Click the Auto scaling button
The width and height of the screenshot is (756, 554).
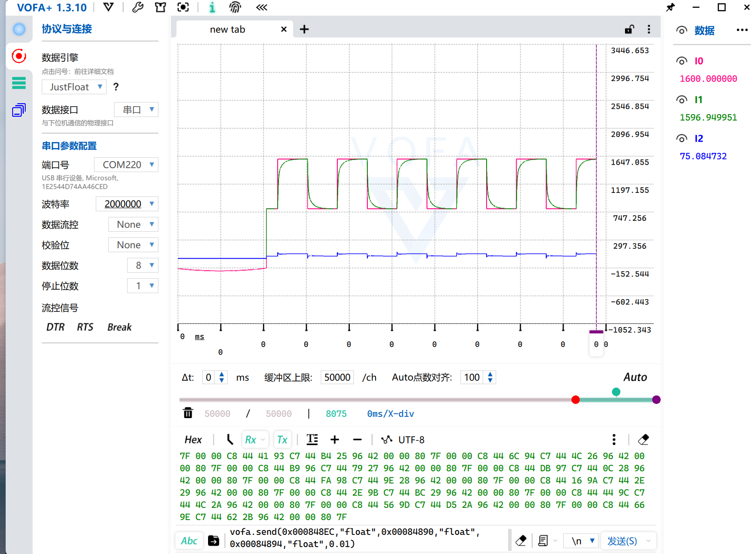click(635, 377)
